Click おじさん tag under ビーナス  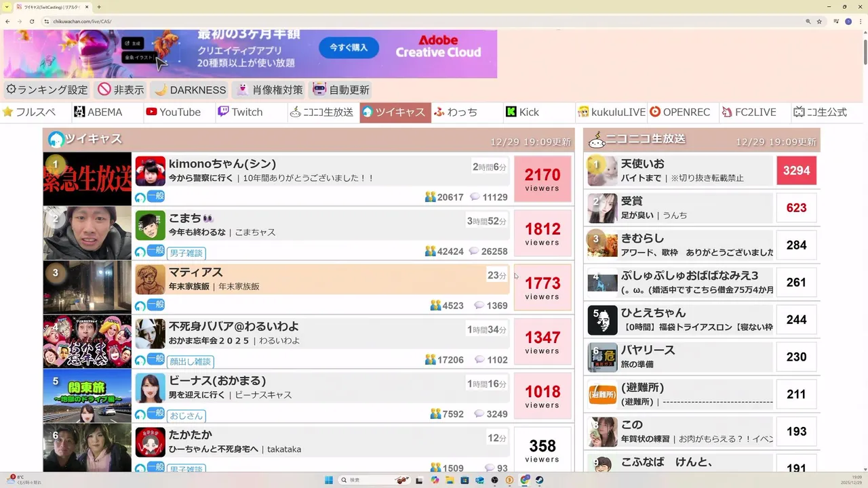[x=186, y=416]
